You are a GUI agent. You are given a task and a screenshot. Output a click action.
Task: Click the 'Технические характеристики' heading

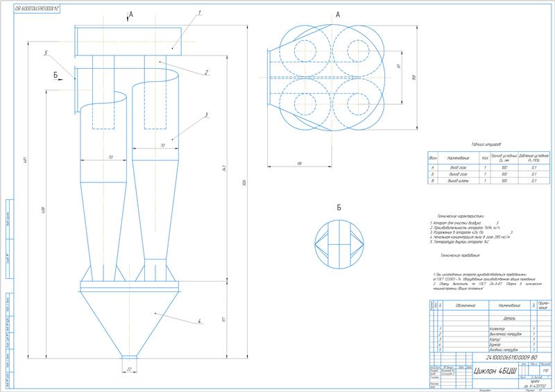point(461,216)
